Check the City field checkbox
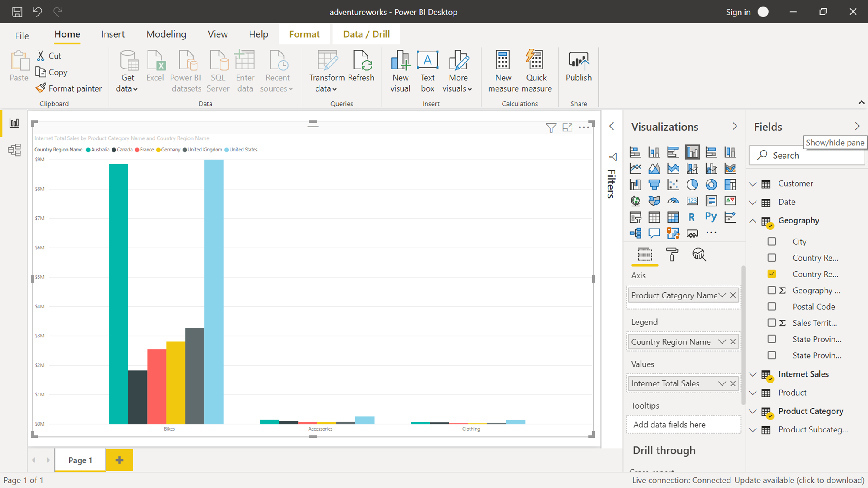The height and width of the screenshot is (488, 868). point(772,241)
